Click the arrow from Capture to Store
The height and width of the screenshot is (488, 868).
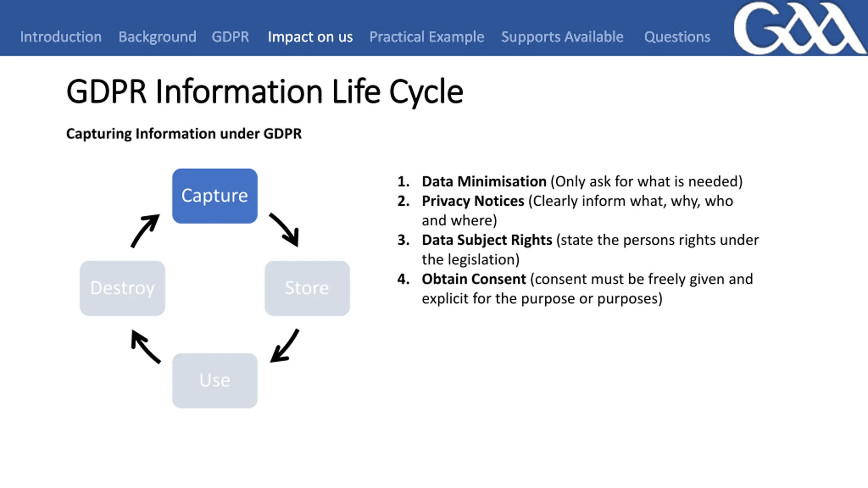point(284,230)
